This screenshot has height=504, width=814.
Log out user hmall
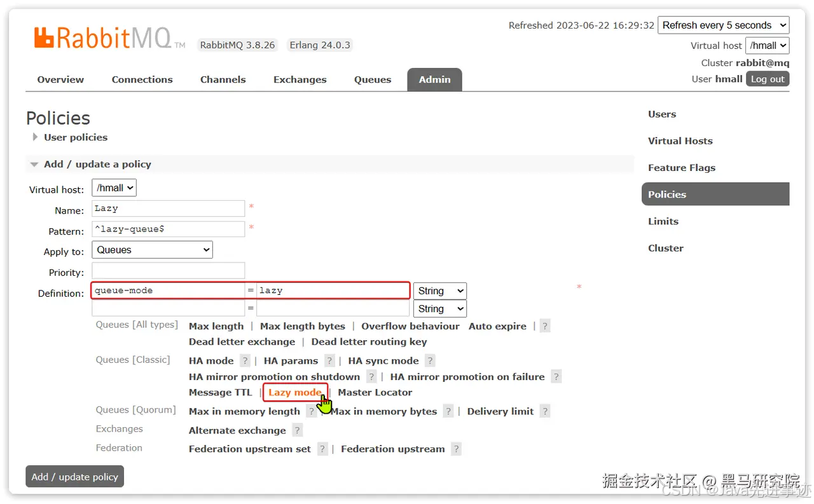[768, 79]
